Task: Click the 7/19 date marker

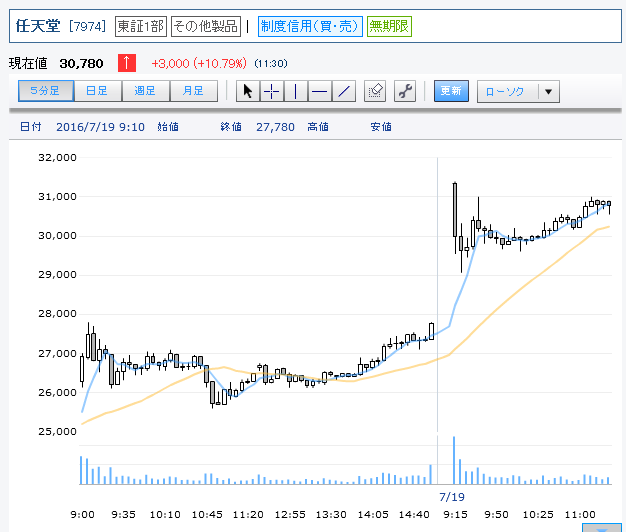Action: [452, 497]
